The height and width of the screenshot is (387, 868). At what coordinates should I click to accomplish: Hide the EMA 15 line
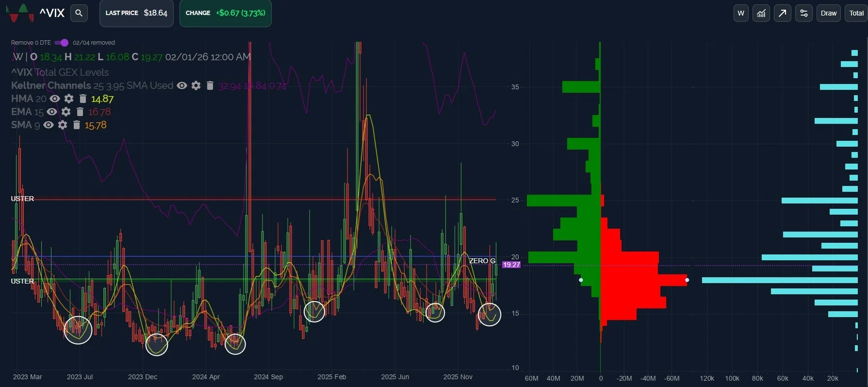tap(52, 112)
